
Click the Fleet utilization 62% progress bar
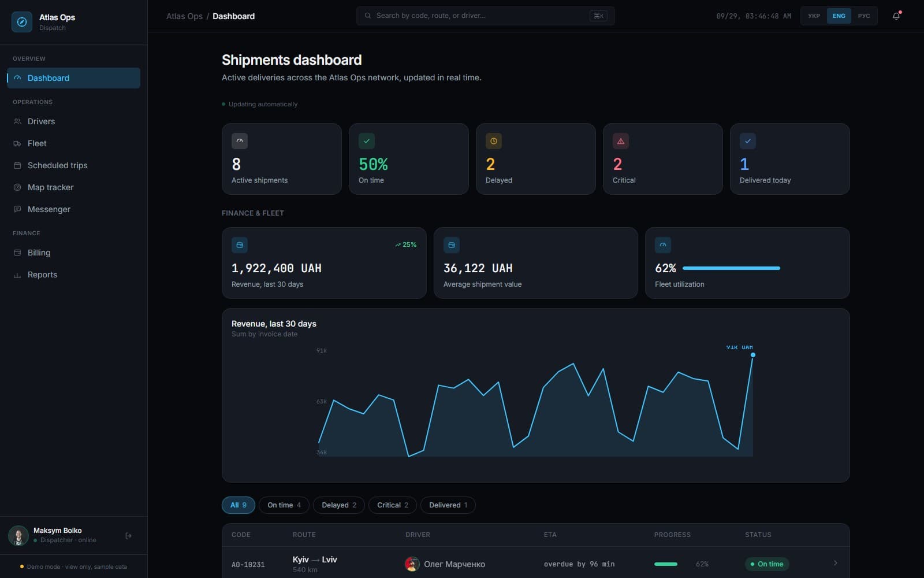click(731, 268)
